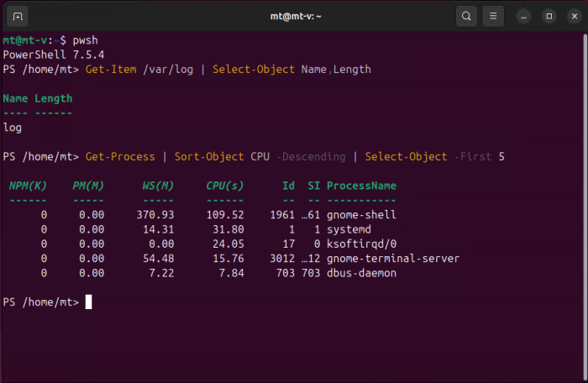
Task: Click the '-Descending' parameter
Action: point(311,157)
